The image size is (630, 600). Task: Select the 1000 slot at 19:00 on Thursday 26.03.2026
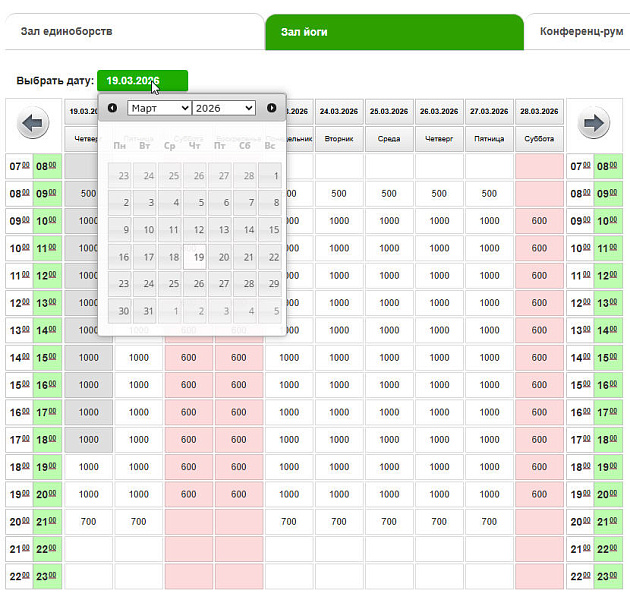(439, 494)
